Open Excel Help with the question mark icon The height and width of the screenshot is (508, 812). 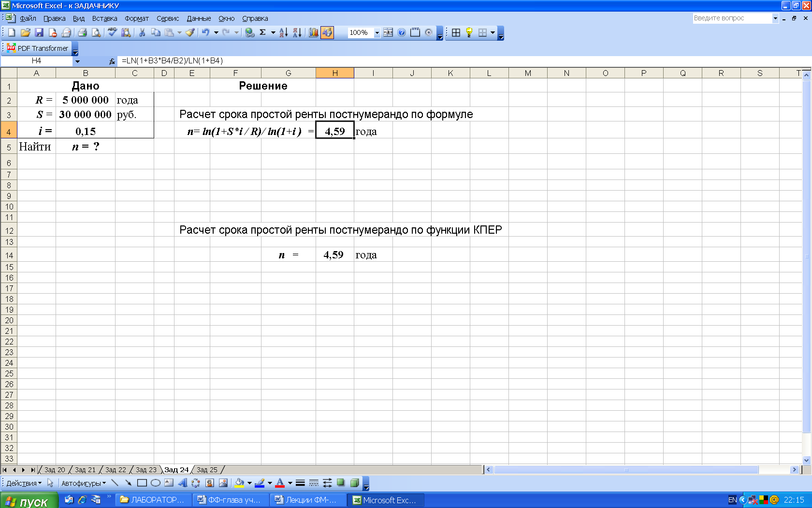[x=402, y=32]
